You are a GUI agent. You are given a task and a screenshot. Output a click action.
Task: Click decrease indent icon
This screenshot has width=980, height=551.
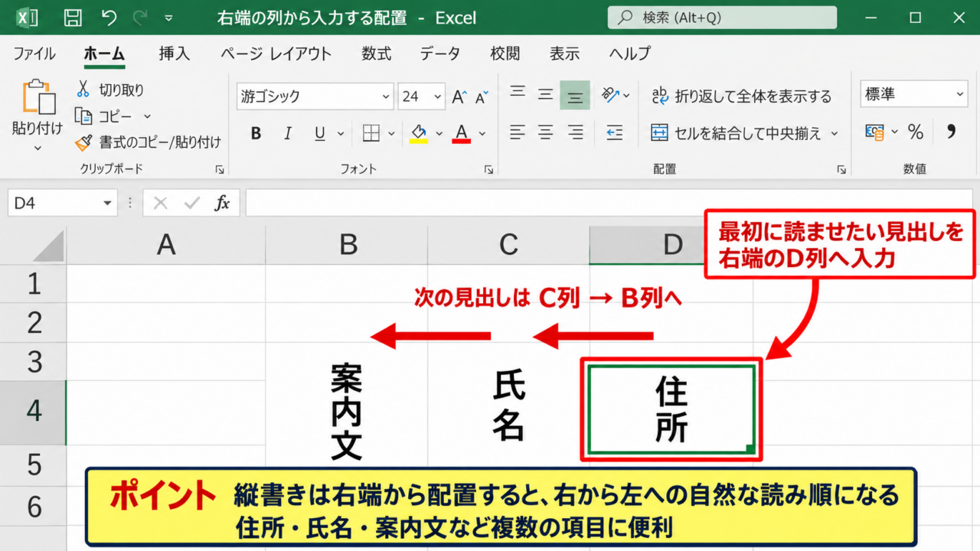(613, 133)
